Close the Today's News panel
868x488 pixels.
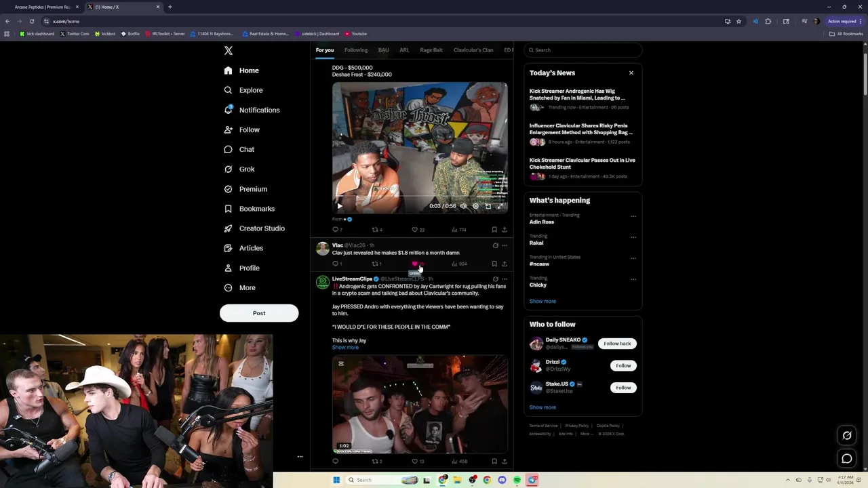[x=631, y=73]
